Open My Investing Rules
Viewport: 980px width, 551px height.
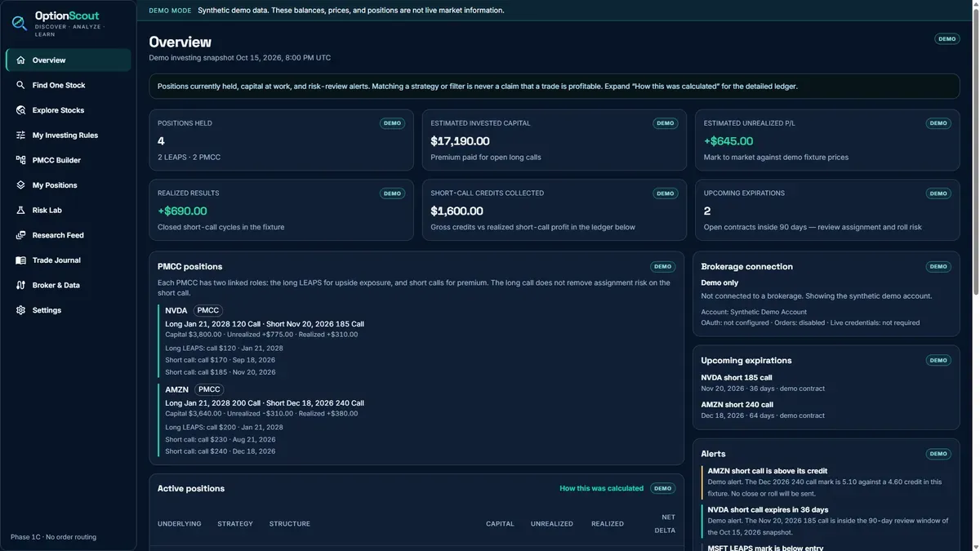69,136
